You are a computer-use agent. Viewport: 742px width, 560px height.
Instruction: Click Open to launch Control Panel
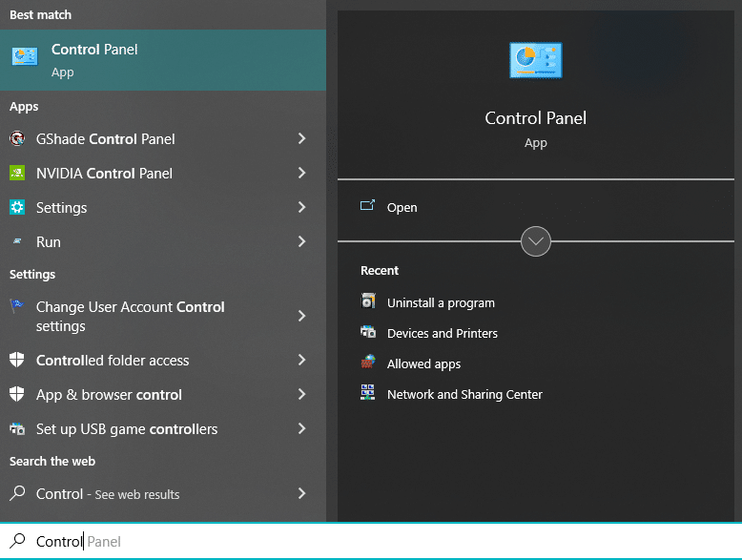point(536,207)
